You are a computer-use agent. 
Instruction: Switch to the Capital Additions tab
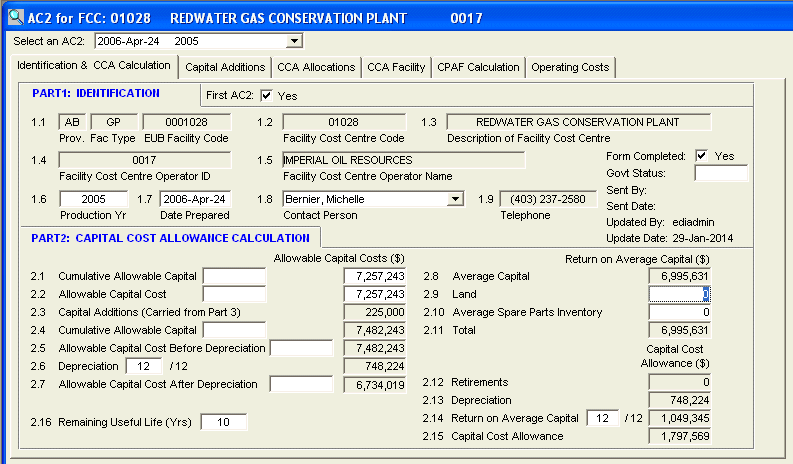point(225,67)
